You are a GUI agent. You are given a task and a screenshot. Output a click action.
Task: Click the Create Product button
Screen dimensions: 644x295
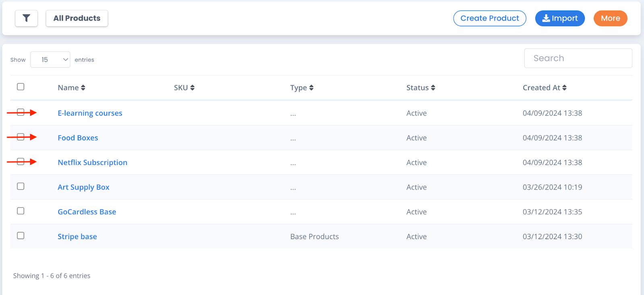tap(489, 18)
